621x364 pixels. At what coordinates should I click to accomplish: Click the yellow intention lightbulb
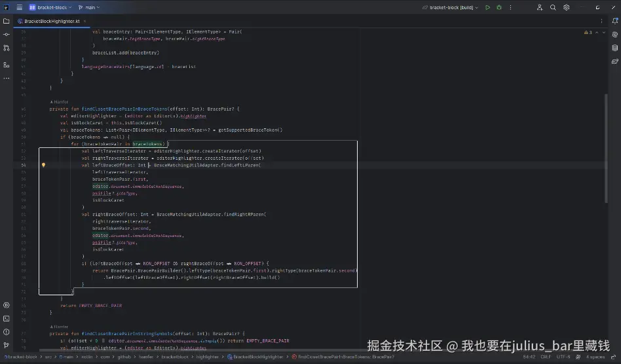[44, 165]
